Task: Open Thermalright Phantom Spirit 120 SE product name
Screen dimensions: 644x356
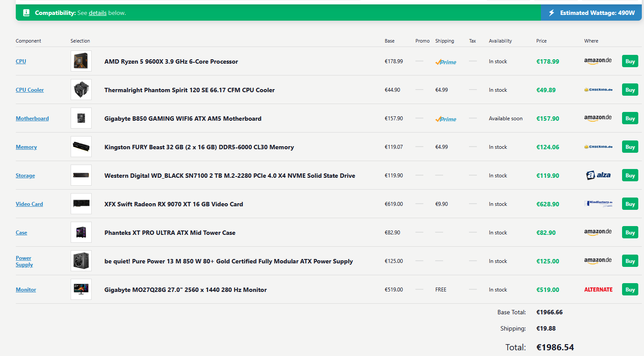Action: click(190, 90)
